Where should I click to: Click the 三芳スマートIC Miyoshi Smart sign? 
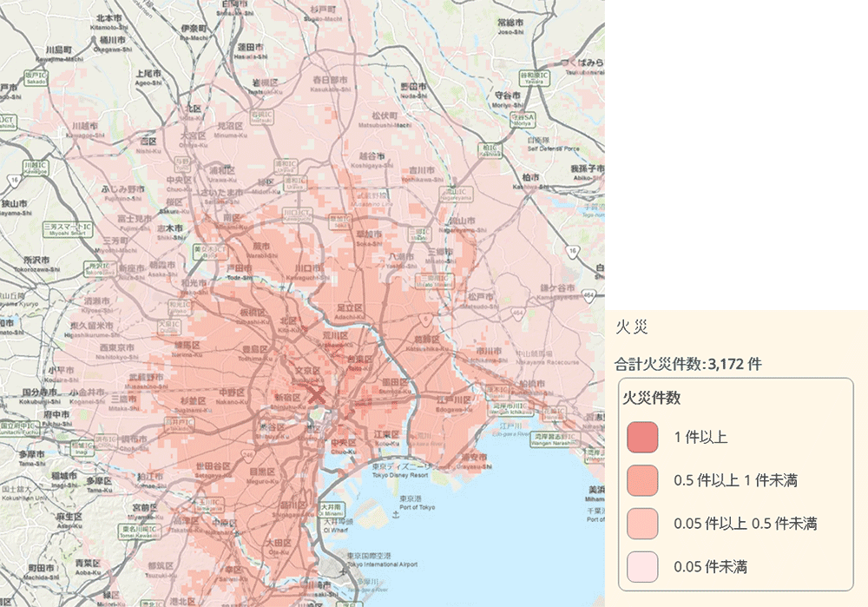tap(65, 228)
